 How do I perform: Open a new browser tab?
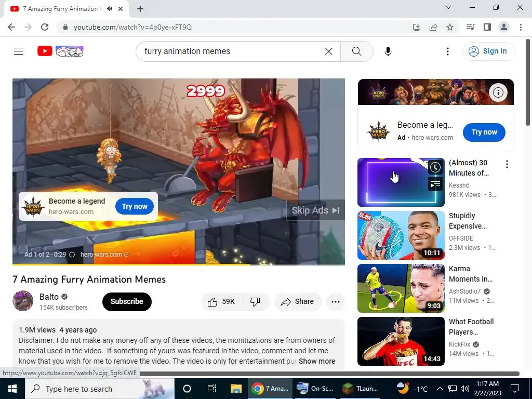(140, 9)
